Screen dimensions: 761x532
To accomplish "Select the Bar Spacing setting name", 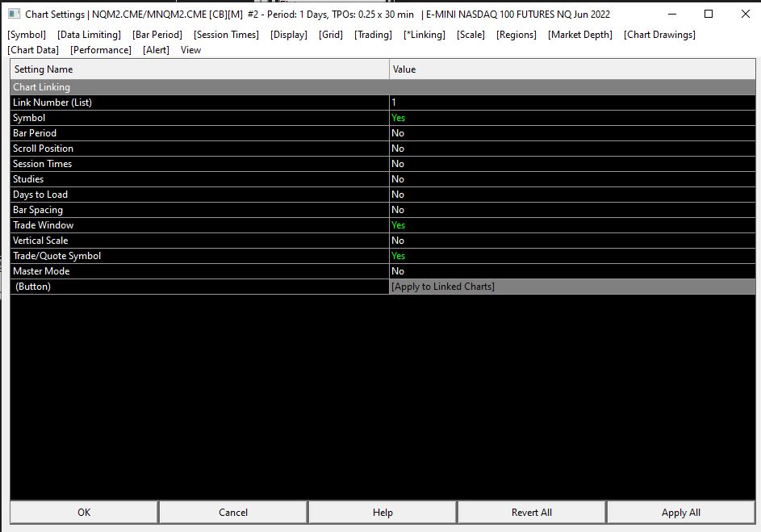I will 199,210.
